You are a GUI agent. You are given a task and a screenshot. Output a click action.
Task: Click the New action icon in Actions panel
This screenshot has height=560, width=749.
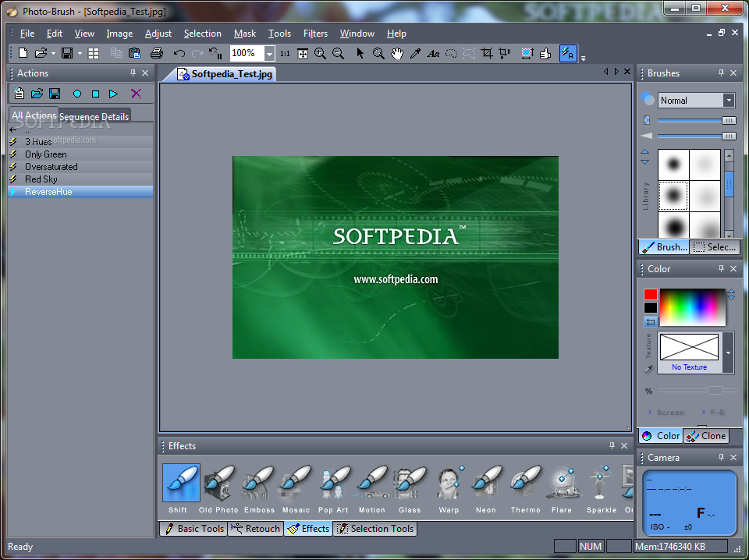tap(19, 94)
